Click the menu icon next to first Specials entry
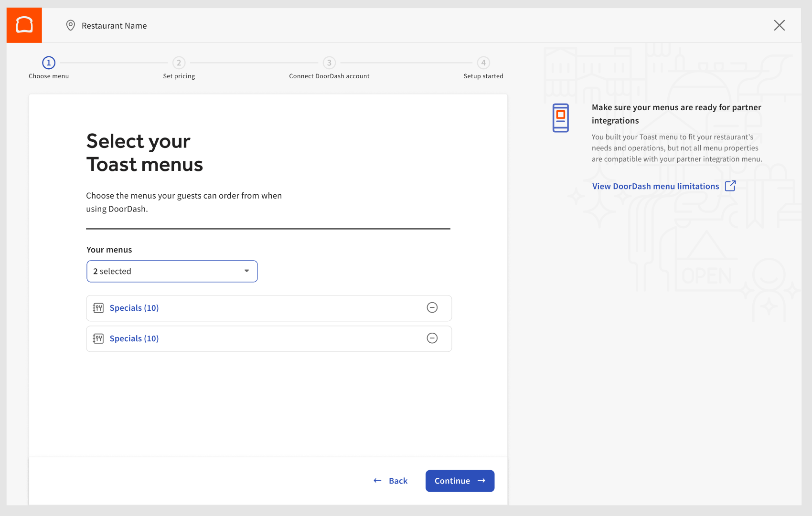This screenshot has width=812, height=516. pos(98,308)
